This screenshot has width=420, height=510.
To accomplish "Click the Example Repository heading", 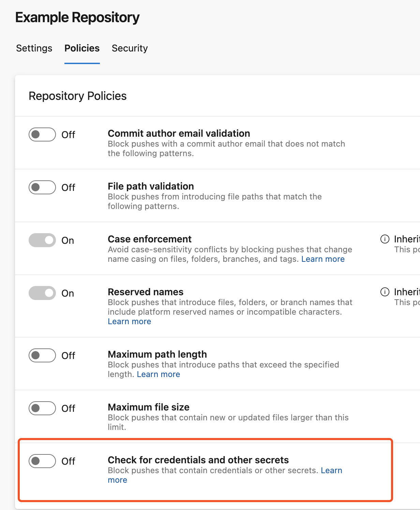I will pos(77,17).
